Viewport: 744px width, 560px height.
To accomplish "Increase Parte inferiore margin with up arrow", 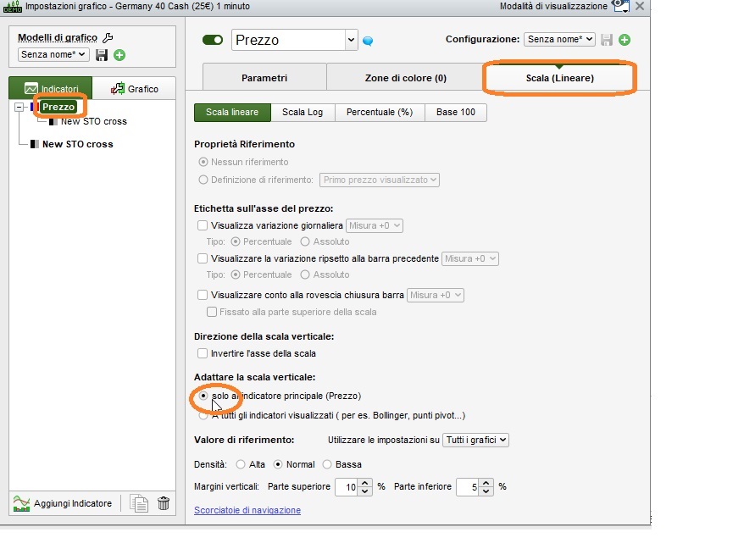I will click(486, 483).
